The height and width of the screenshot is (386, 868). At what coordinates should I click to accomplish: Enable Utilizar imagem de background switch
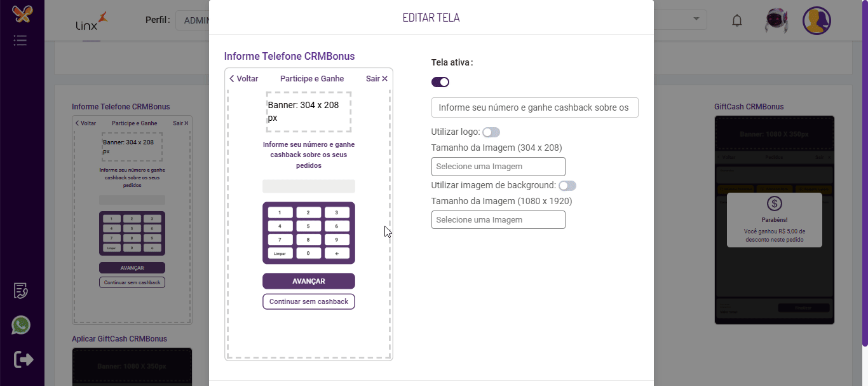[567, 186]
